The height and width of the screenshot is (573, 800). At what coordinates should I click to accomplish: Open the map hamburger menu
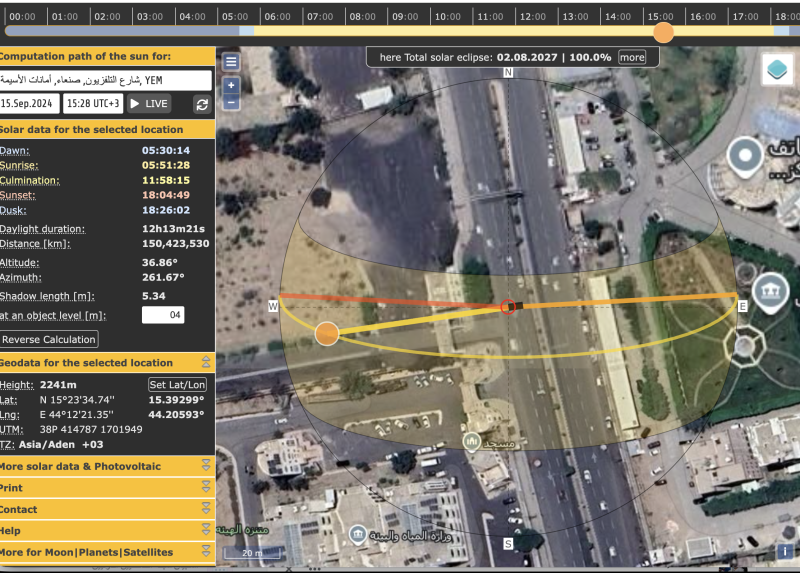click(x=231, y=62)
